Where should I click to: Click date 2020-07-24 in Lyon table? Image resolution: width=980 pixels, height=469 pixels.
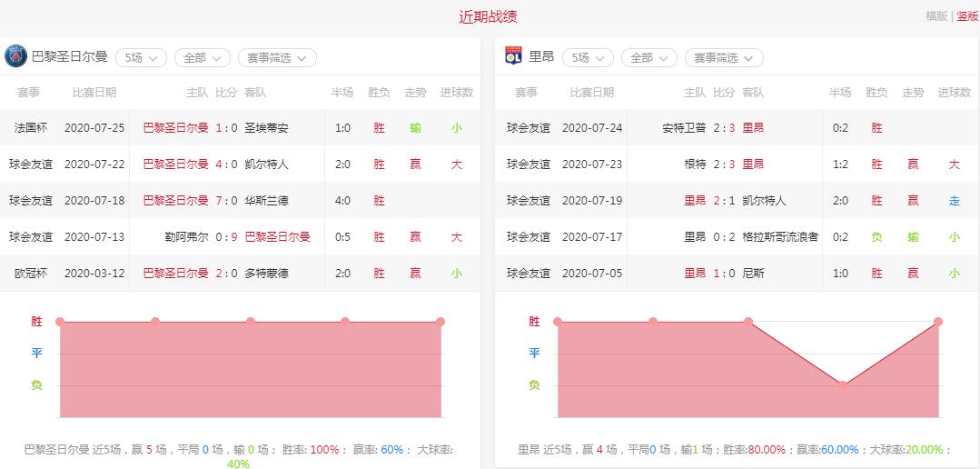(592, 128)
